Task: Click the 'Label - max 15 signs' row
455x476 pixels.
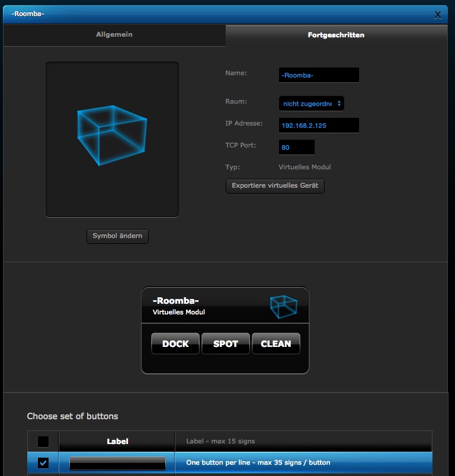Action: click(x=220, y=441)
